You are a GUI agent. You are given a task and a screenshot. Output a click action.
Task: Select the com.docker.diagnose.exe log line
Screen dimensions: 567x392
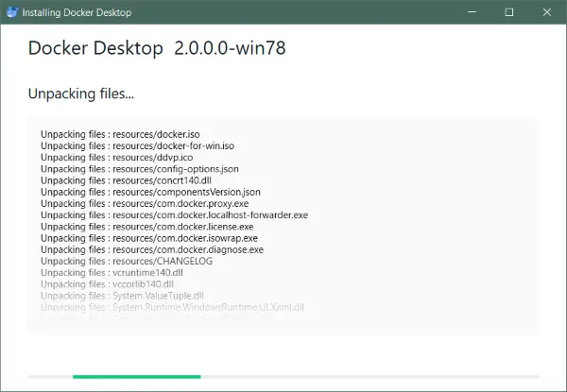(x=152, y=250)
